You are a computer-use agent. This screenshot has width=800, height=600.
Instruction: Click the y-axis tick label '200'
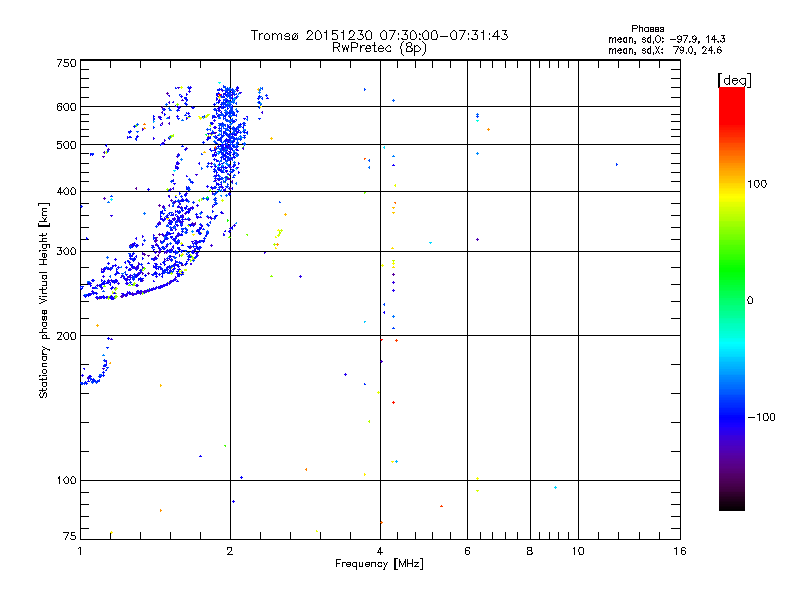click(66, 336)
